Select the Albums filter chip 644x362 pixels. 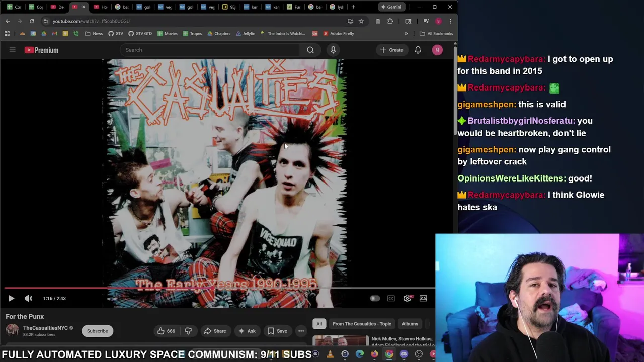[410, 324]
